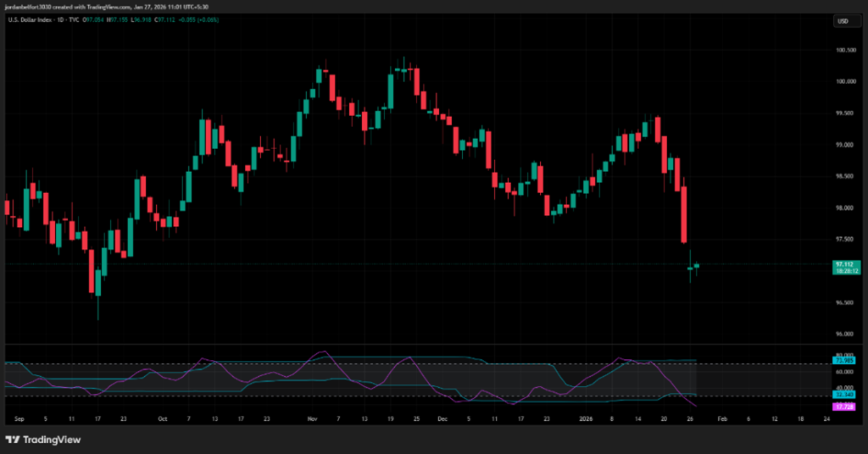868x454 pixels.
Task: Click the upper band value label 73.985
Action: [x=845, y=361]
